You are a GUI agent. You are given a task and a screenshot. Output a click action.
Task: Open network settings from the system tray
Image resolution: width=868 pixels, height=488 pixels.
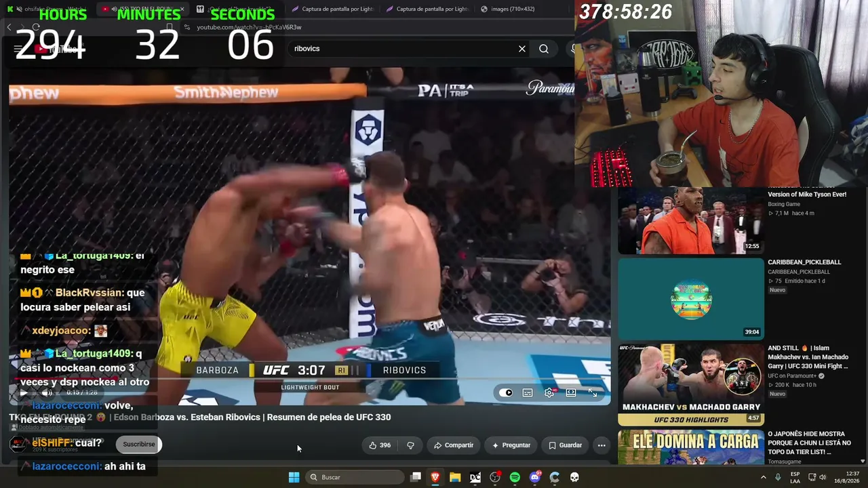[813, 477]
